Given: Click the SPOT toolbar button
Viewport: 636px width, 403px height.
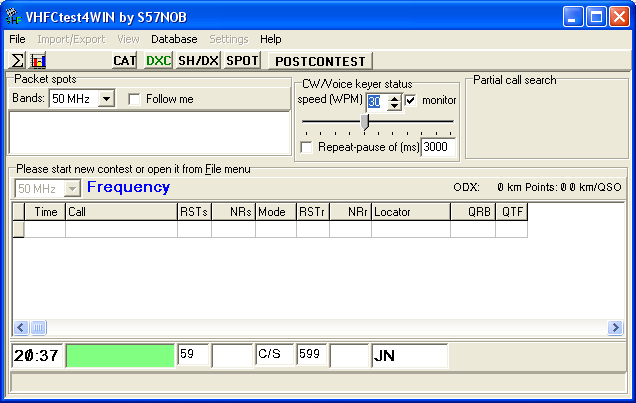Looking at the screenshot, I should pyautogui.click(x=242, y=61).
